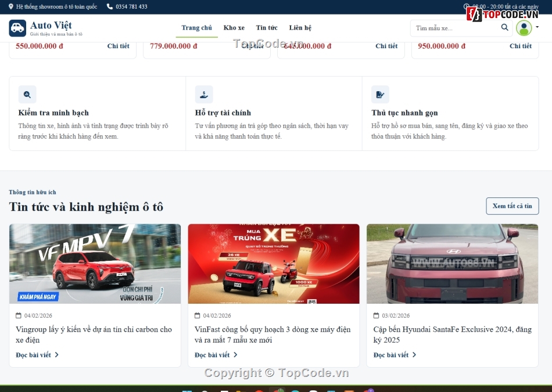Screen dimensions: 552x392
Task: Click calendar icon on VinFast article
Action: click(198, 315)
